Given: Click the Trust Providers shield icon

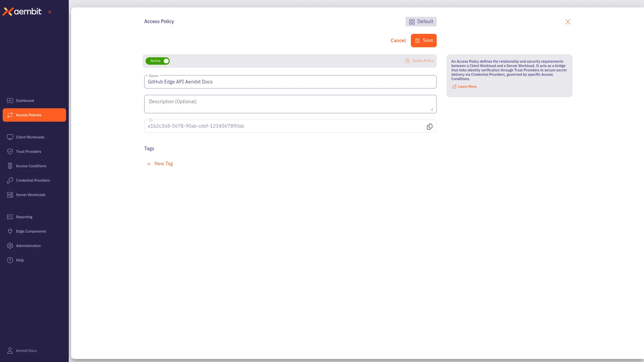Looking at the screenshot, I should pos(10,152).
